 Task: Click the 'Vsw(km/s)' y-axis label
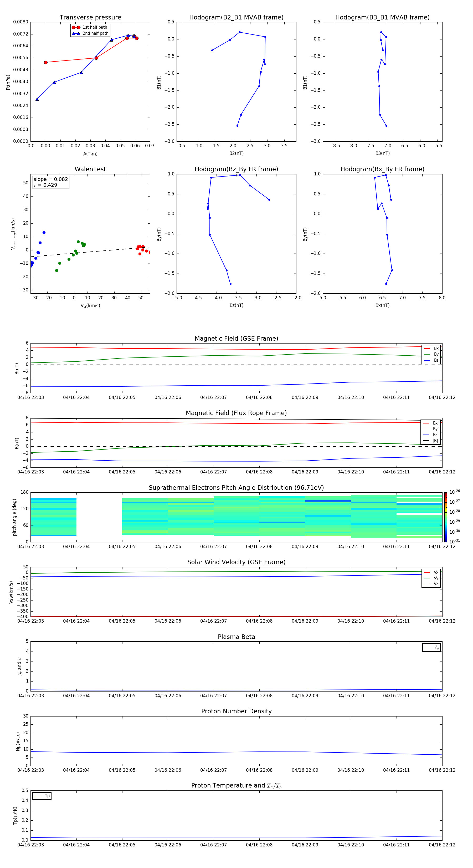[11, 592]
